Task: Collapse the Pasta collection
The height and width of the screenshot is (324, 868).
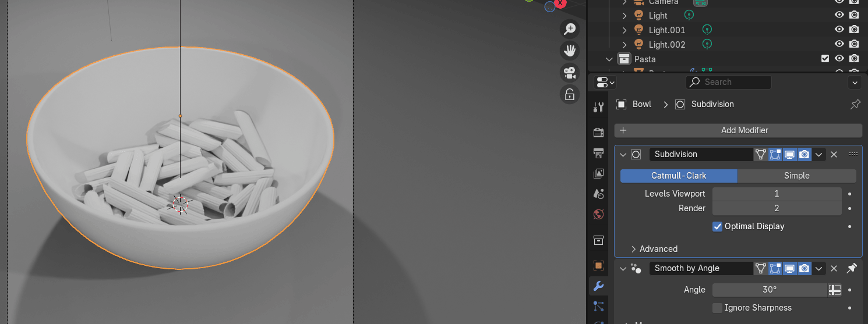Action: tap(609, 59)
